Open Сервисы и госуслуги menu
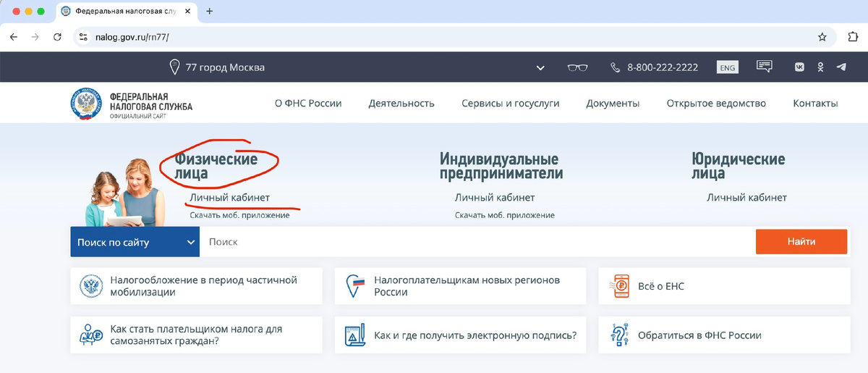 coord(511,104)
